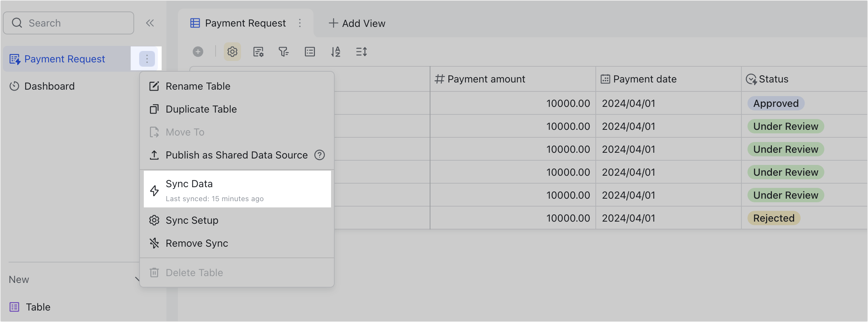Viewport: 868px width, 322px height.
Task: Click the Approved status tag
Action: tap(776, 103)
